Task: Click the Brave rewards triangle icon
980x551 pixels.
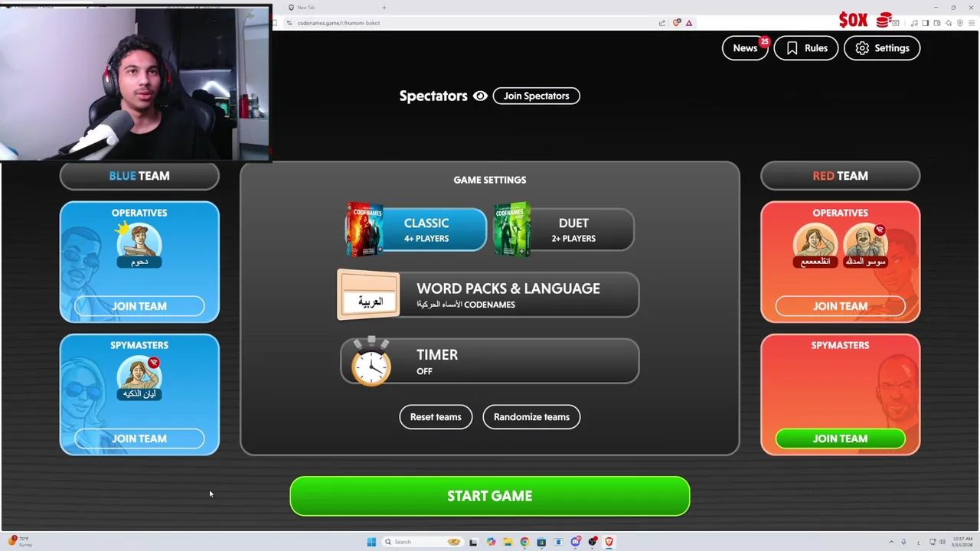Action: pos(689,23)
